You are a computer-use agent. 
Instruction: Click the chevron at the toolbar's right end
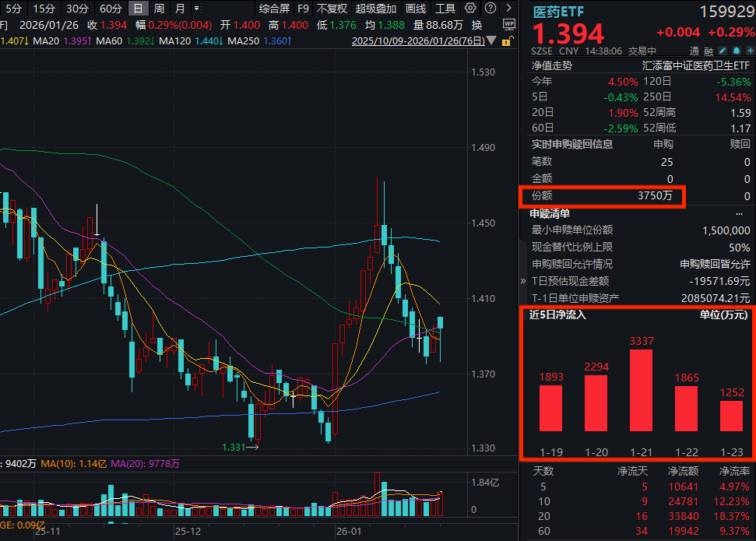[x=508, y=8]
